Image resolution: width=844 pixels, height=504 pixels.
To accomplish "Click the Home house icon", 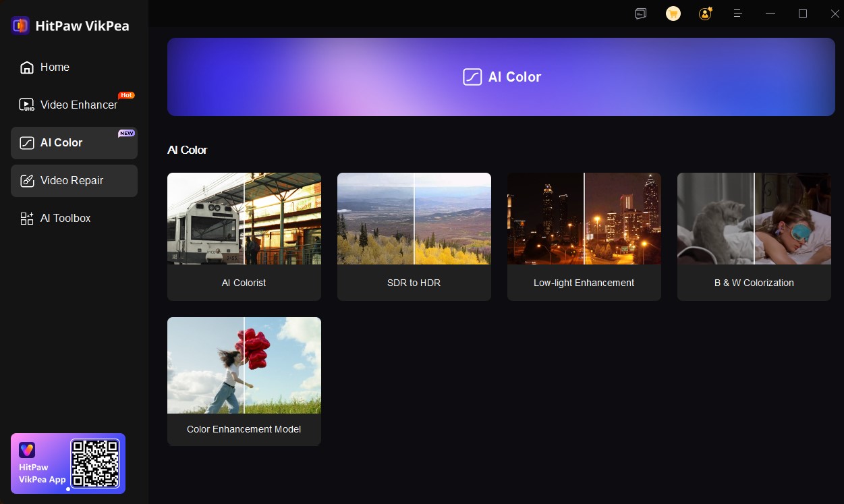I will [27, 67].
